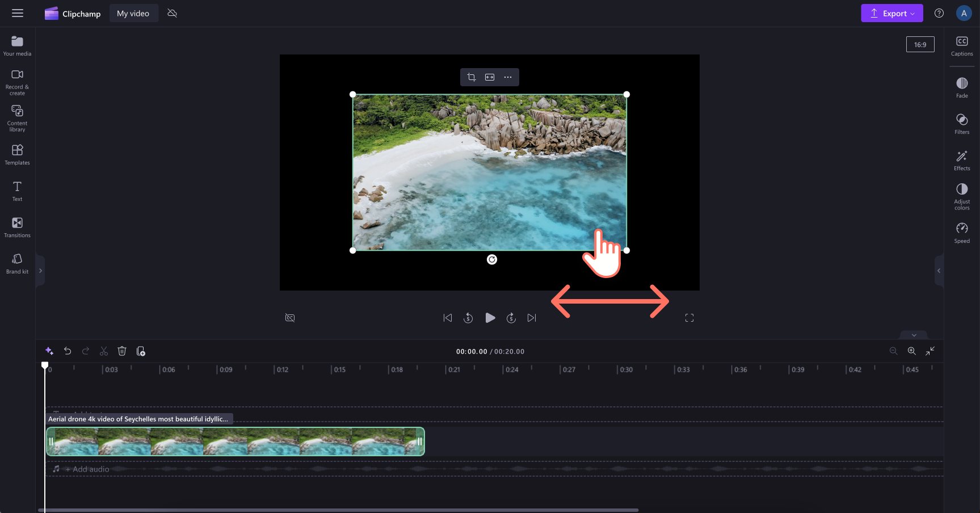Click the left trim handle of the clip
Screen dimensions: 980x513
[51, 441]
